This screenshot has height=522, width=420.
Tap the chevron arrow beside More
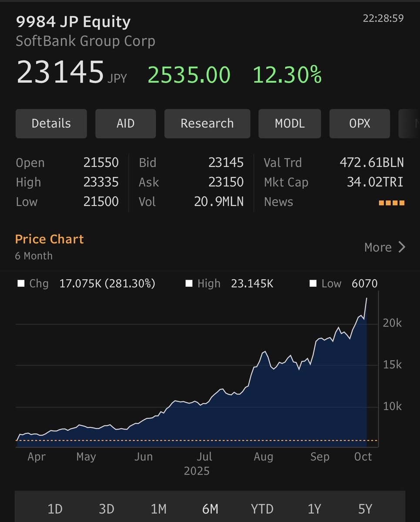point(402,247)
